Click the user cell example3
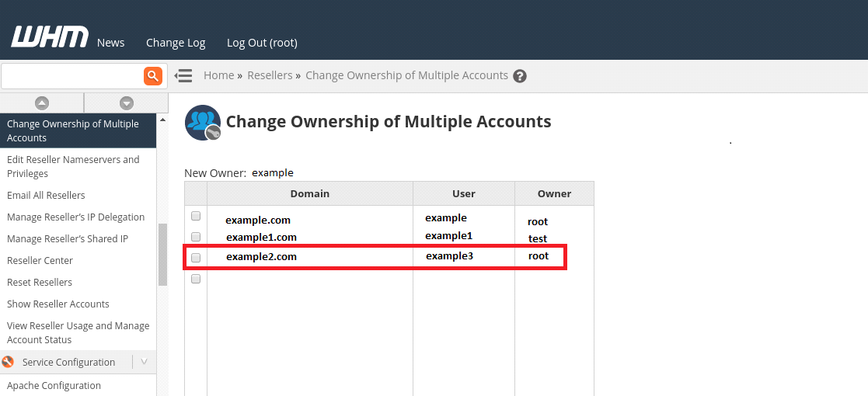 (449, 256)
